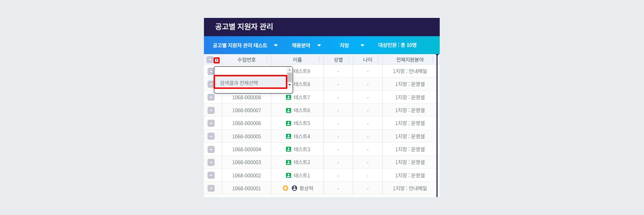Click the green profile icon beside 테스트4
644x215 pixels.
click(x=288, y=136)
